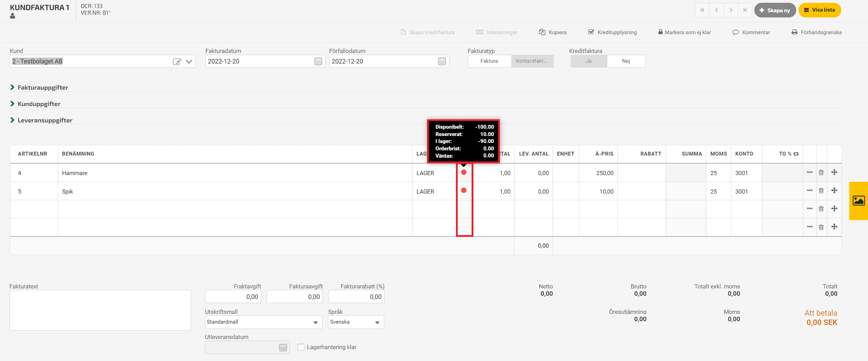The image size is (868, 361).
Task: Click the Fakturaavgift field
Action: point(295,297)
